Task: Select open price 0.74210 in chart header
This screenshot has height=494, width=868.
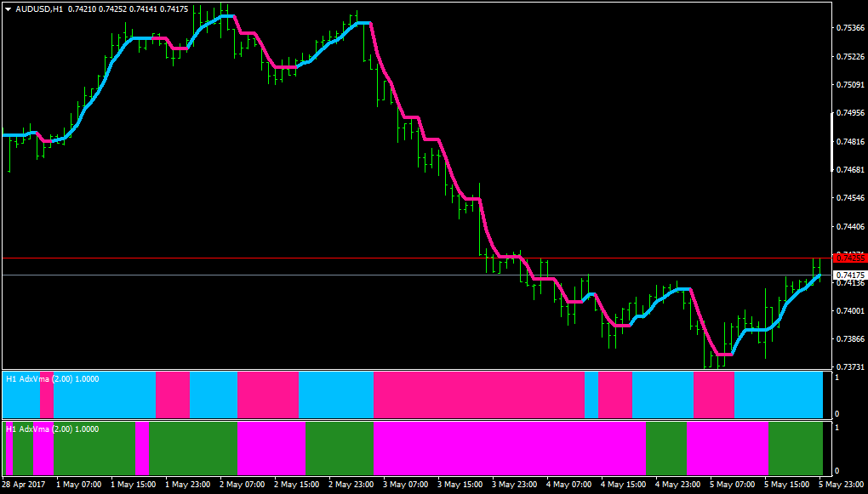Action: 82,9
